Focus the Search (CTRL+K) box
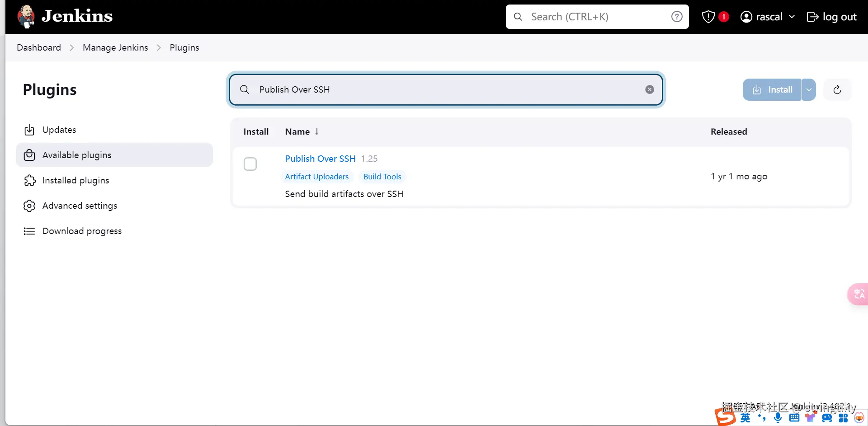Viewport: 868px width, 426px height. [597, 17]
